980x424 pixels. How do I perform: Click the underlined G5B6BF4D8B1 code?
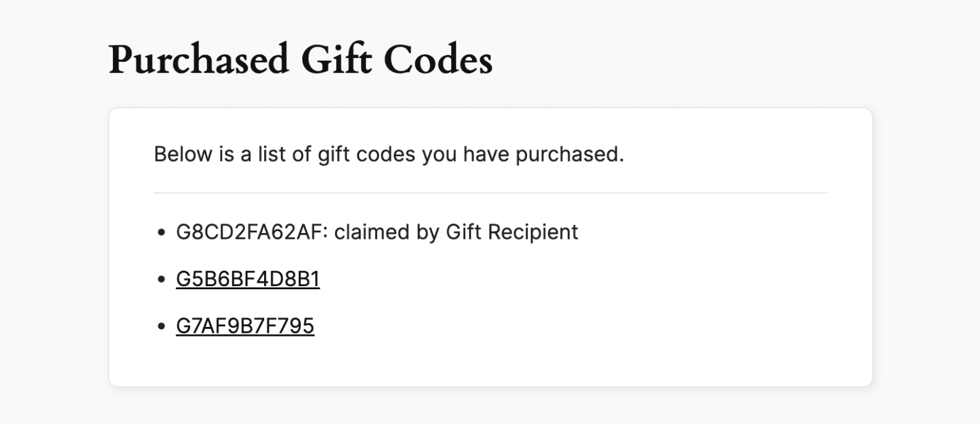(248, 278)
